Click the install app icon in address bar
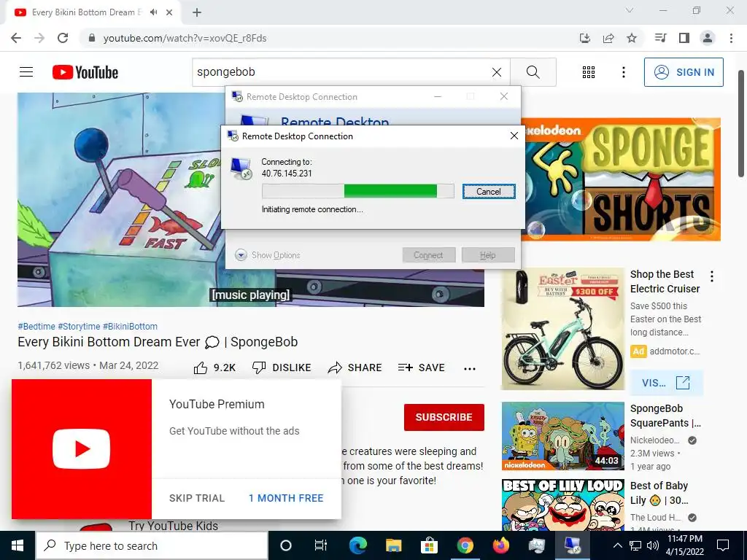This screenshot has width=747, height=560. (584, 38)
